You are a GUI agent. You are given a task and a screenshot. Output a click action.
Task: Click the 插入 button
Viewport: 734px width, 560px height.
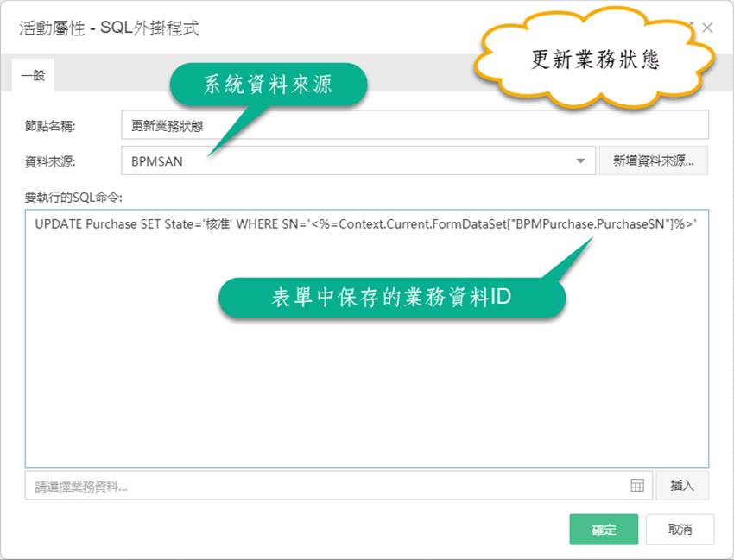(682, 486)
